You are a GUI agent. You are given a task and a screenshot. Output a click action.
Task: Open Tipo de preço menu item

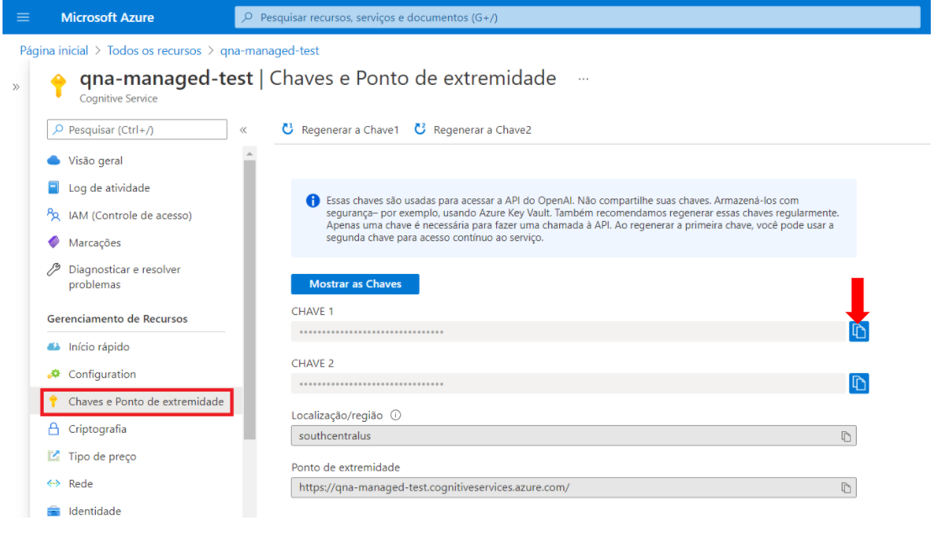tap(102, 456)
